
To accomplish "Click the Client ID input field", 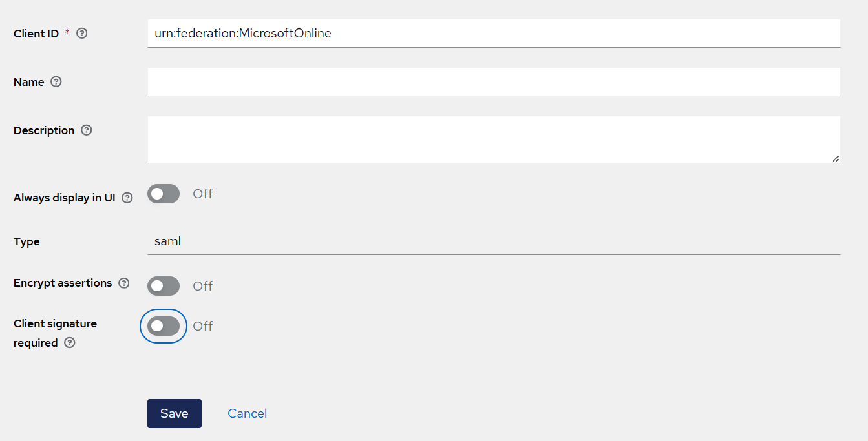I will (493, 34).
